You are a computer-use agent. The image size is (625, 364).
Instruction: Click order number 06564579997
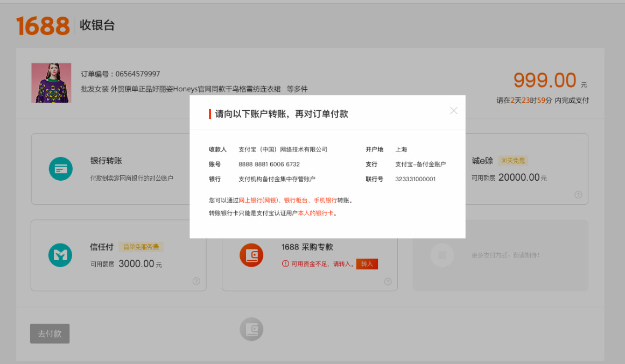138,74
